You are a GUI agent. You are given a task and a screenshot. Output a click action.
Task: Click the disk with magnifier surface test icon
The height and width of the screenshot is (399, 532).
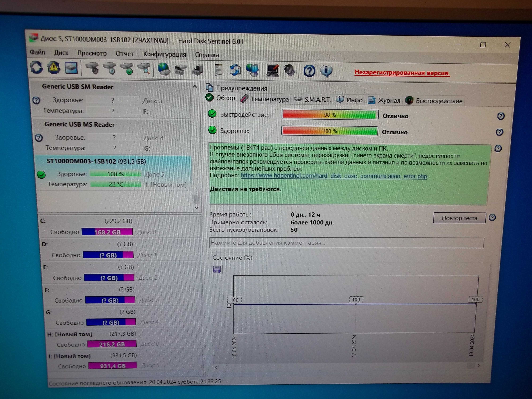point(144,69)
